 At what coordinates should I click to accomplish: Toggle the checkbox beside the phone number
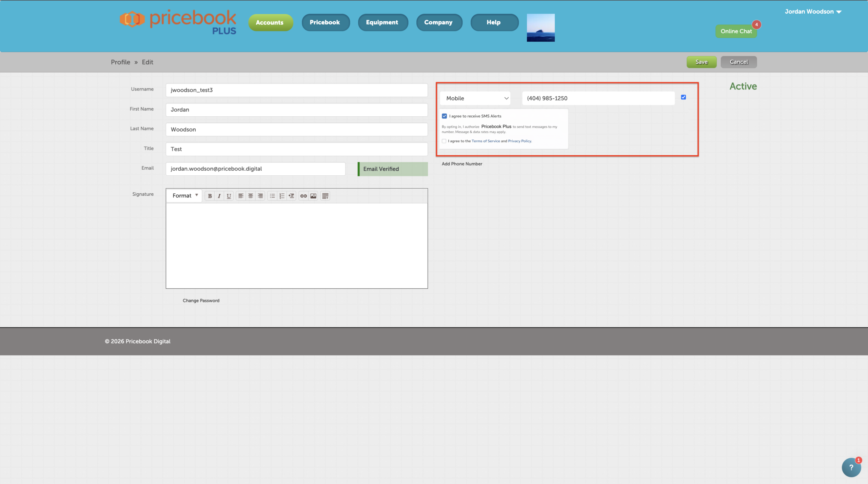coord(683,97)
